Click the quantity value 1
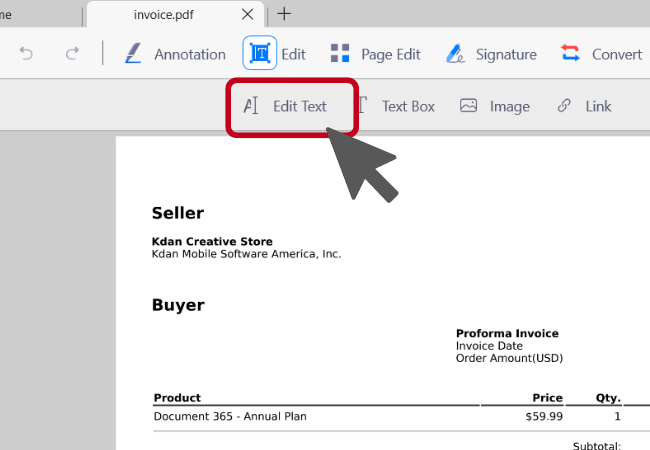650x450 pixels. pos(617,416)
